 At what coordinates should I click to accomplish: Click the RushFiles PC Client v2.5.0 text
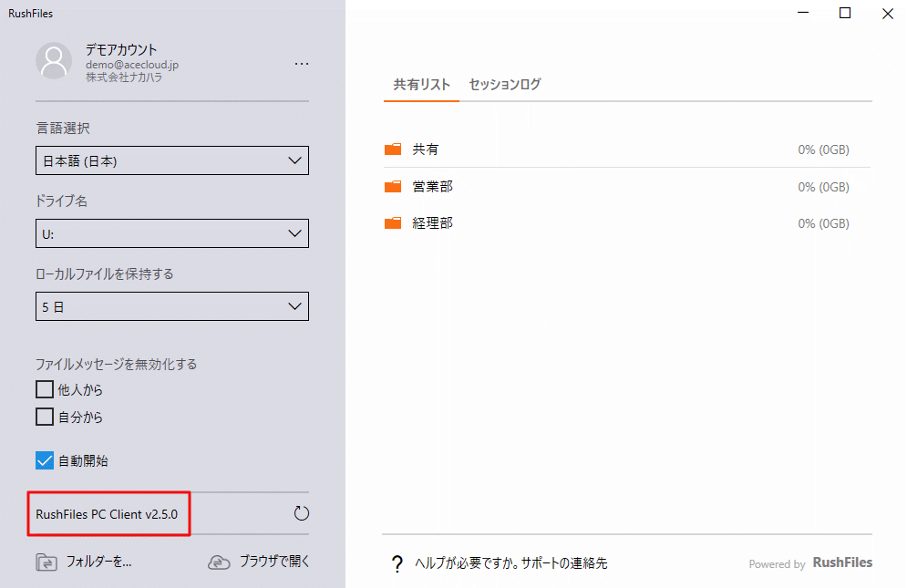107,514
